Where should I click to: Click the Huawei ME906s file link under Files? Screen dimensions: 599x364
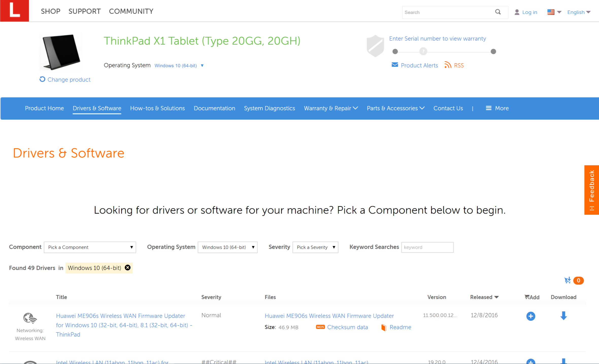(x=329, y=316)
